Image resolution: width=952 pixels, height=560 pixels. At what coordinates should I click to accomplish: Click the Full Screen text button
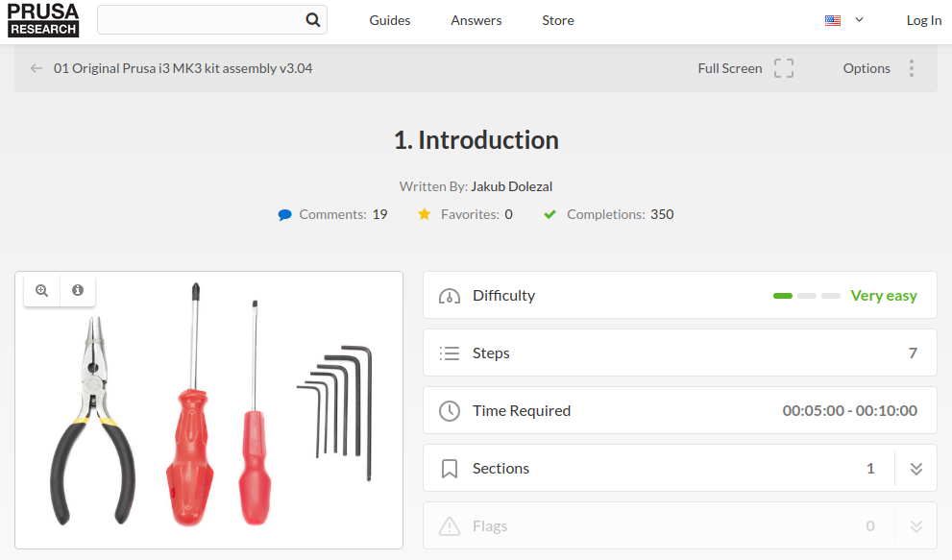(730, 68)
